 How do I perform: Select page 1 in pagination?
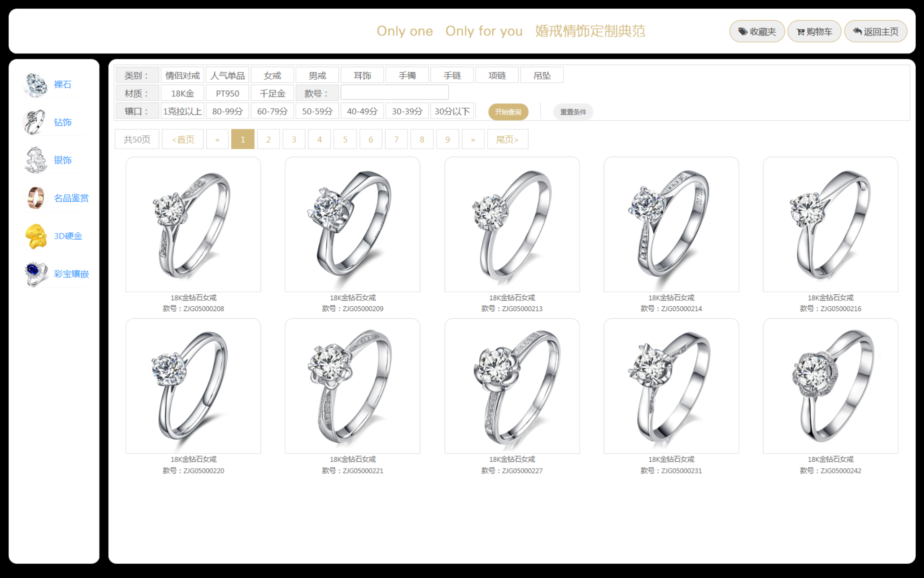243,139
